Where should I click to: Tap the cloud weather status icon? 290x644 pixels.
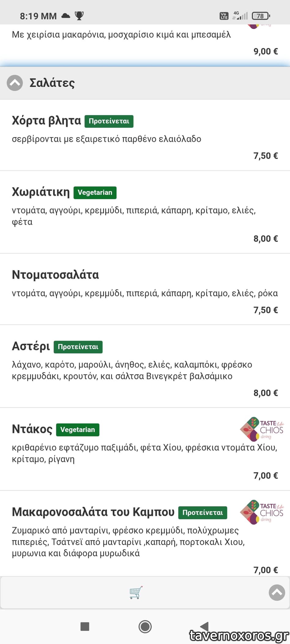click(66, 16)
